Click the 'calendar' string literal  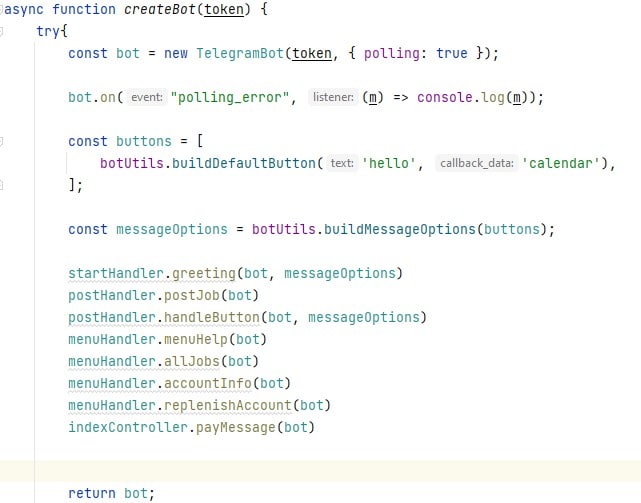[x=560, y=163]
